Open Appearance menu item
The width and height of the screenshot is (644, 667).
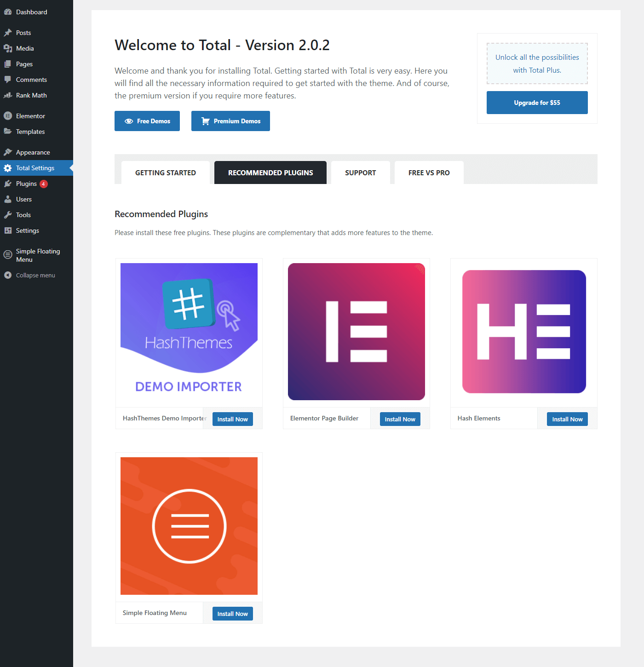pos(36,152)
